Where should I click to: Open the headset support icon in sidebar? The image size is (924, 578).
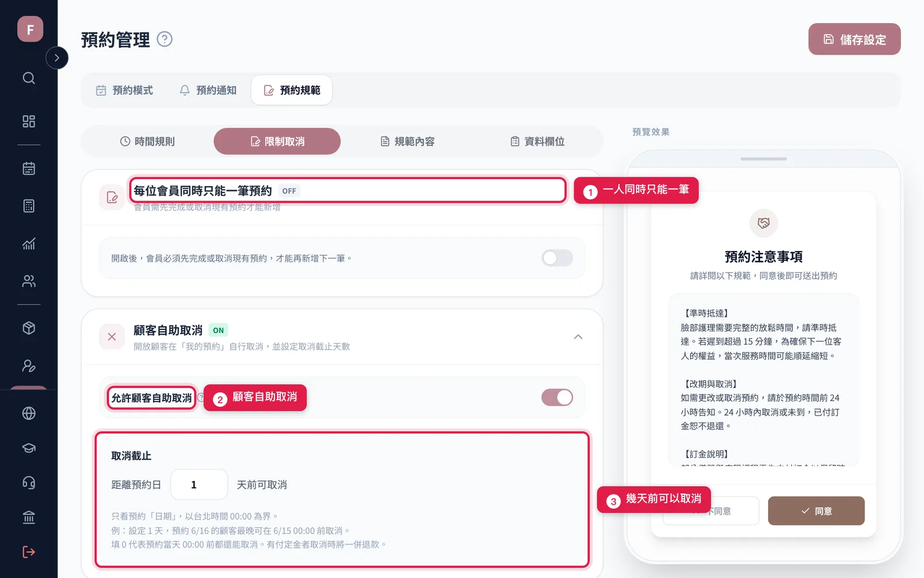click(x=29, y=483)
